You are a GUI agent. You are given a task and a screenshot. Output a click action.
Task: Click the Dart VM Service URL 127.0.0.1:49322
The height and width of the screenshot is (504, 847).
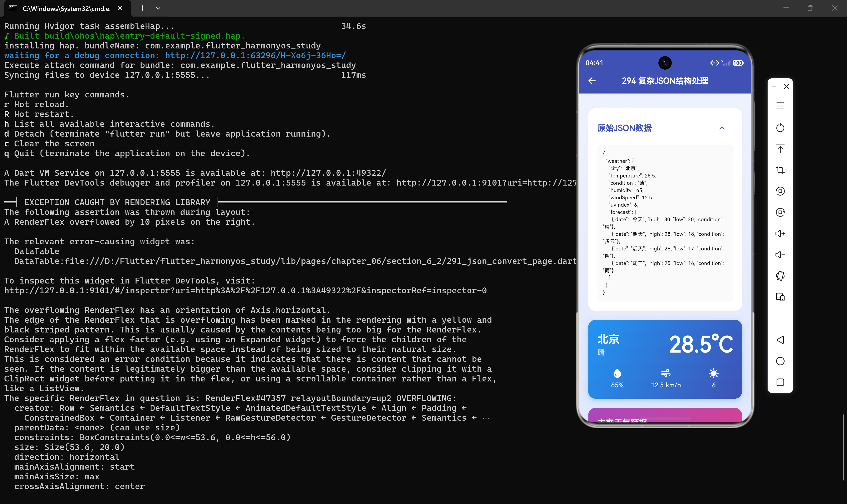click(328, 173)
